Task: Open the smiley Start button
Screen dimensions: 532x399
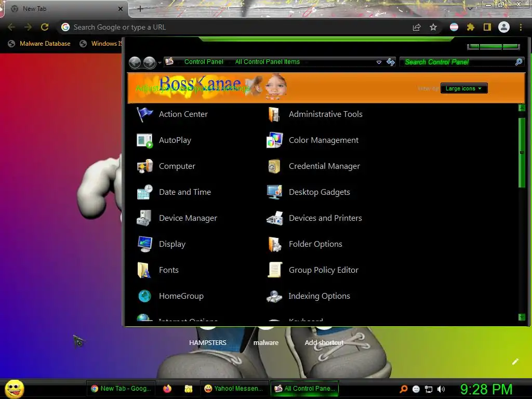Action: [14, 389]
